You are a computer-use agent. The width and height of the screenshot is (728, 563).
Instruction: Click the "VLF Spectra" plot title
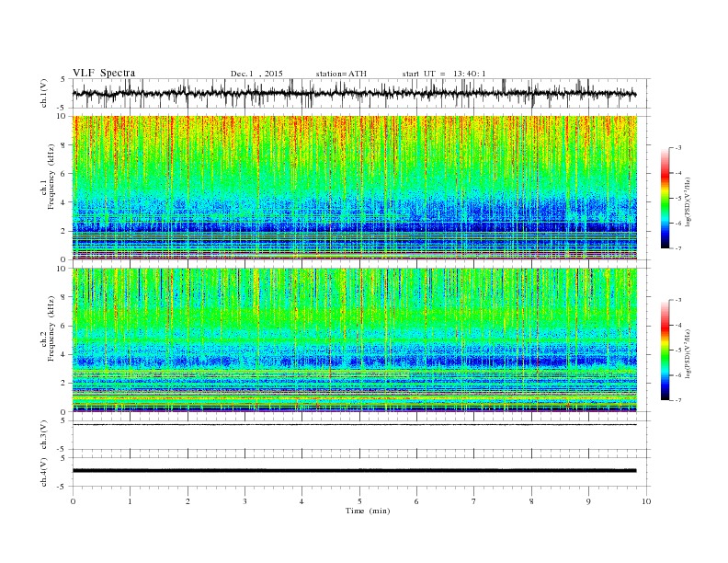104,73
